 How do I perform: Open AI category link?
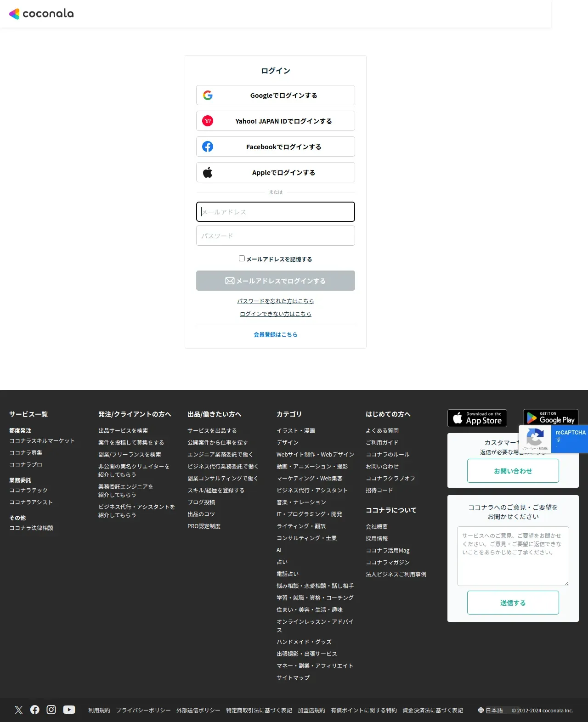279,550
